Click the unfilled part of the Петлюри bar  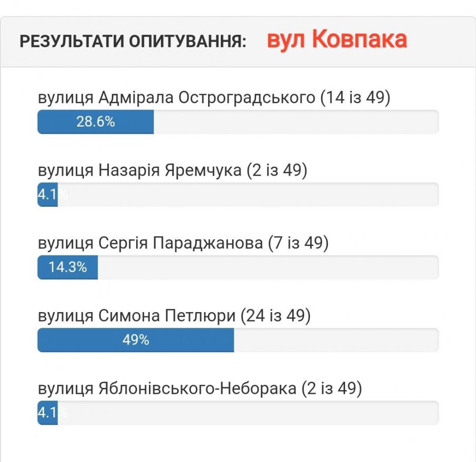pos(336,340)
